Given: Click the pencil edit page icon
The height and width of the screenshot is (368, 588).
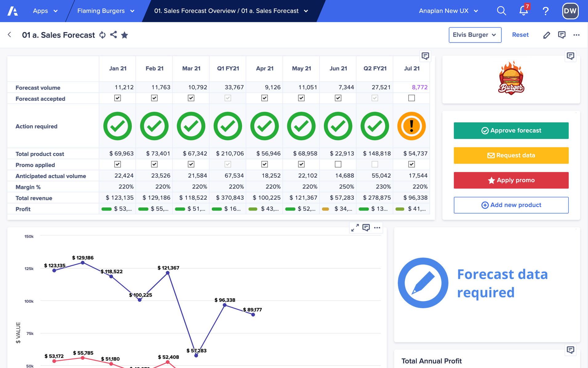Looking at the screenshot, I should (x=546, y=35).
